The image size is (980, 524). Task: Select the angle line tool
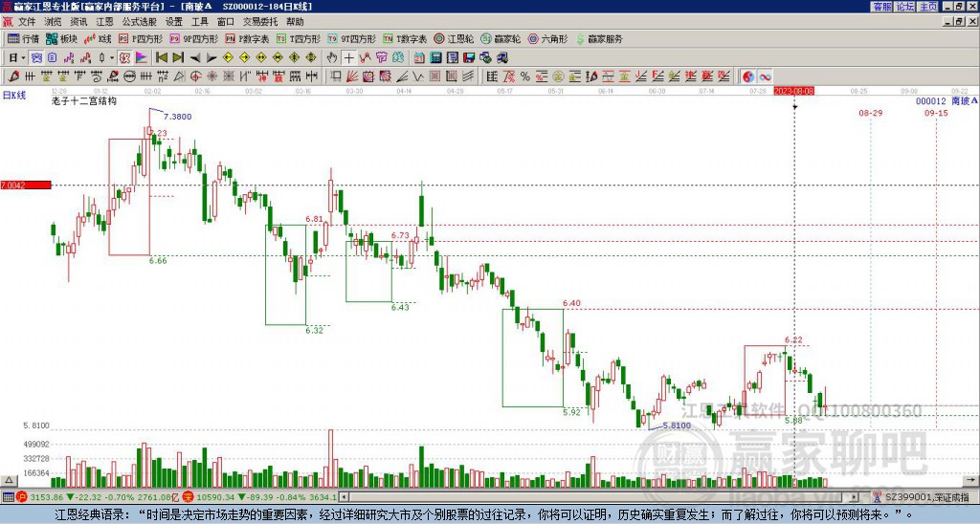click(402, 76)
